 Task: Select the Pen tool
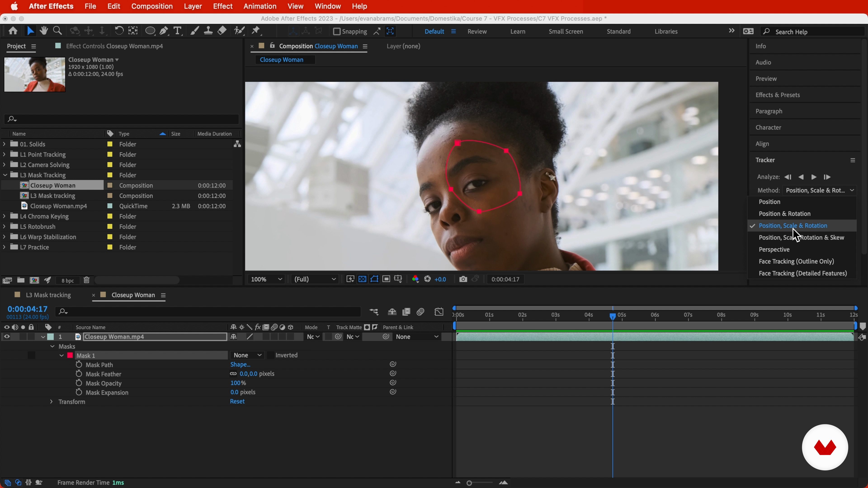(164, 31)
